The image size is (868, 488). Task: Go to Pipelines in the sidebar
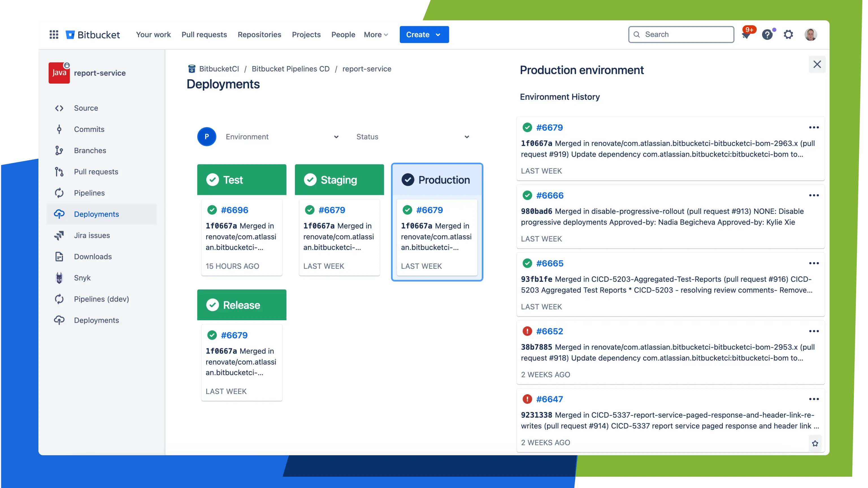(89, 193)
